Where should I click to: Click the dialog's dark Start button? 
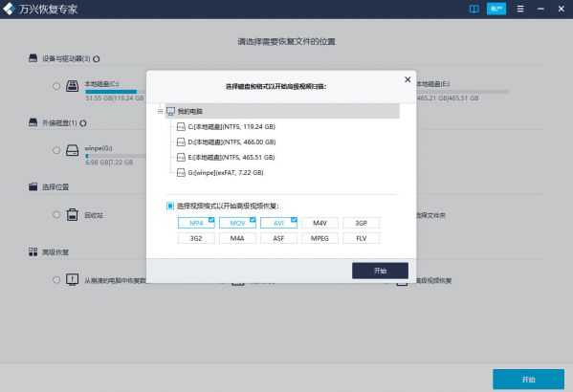[380, 271]
